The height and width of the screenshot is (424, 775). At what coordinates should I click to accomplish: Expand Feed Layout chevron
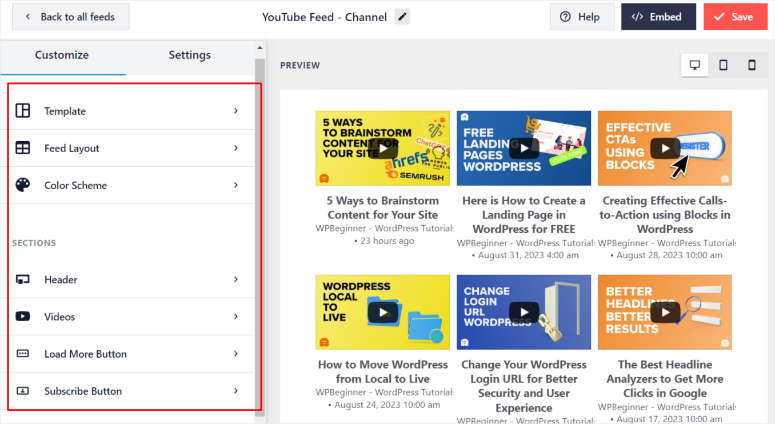(x=236, y=148)
